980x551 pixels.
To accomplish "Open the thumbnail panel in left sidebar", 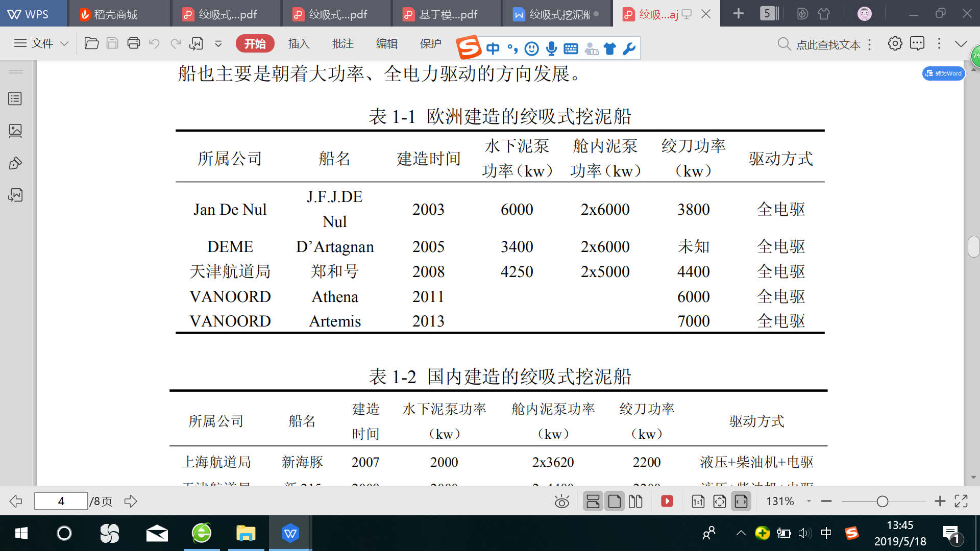I will (15, 131).
